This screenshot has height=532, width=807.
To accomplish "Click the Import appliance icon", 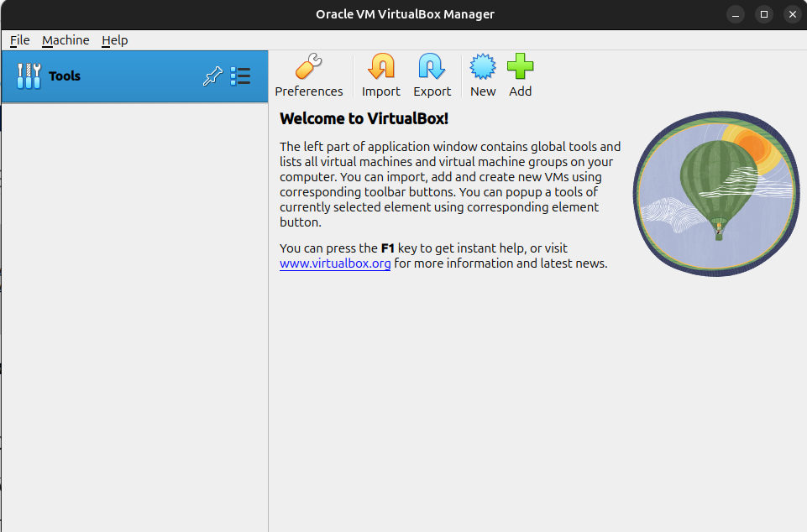I will (x=381, y=67).
